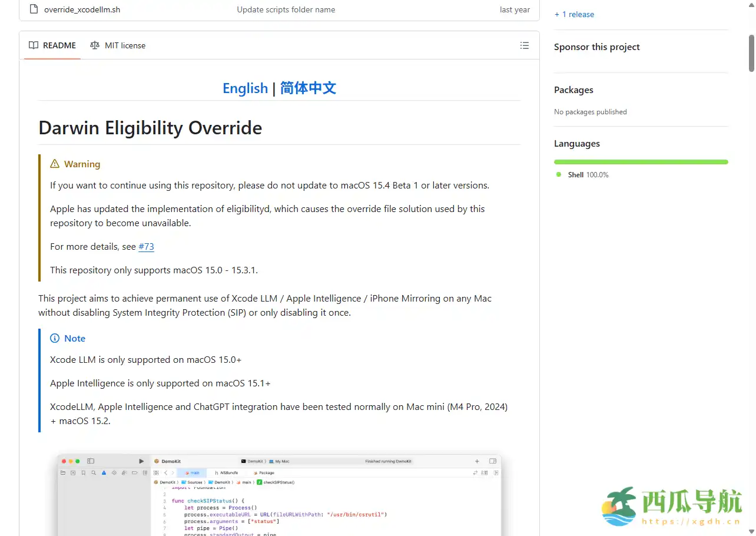Click the English language link
The width and height of the screenshot is (756, 536).
point(245,88)
